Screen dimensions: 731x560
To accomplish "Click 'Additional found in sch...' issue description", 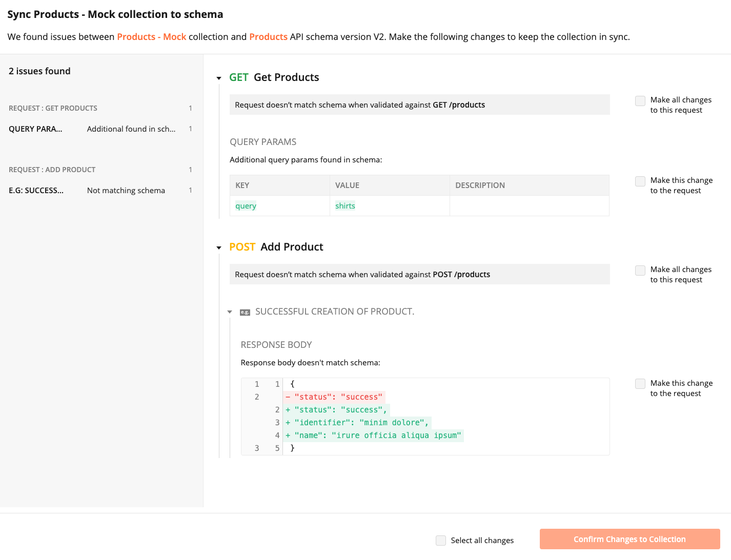I will tap(131, 129).
